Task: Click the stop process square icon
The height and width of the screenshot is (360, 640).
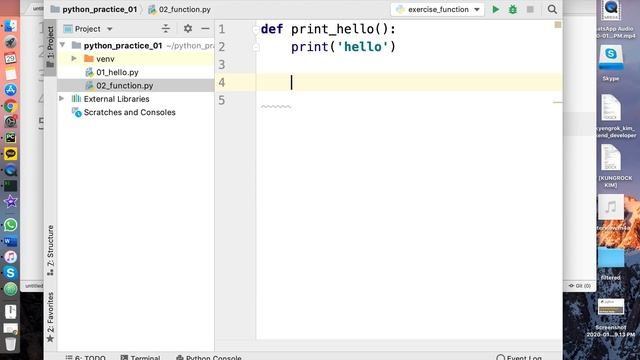Action: pyautogui.click(x=530, y=9)
